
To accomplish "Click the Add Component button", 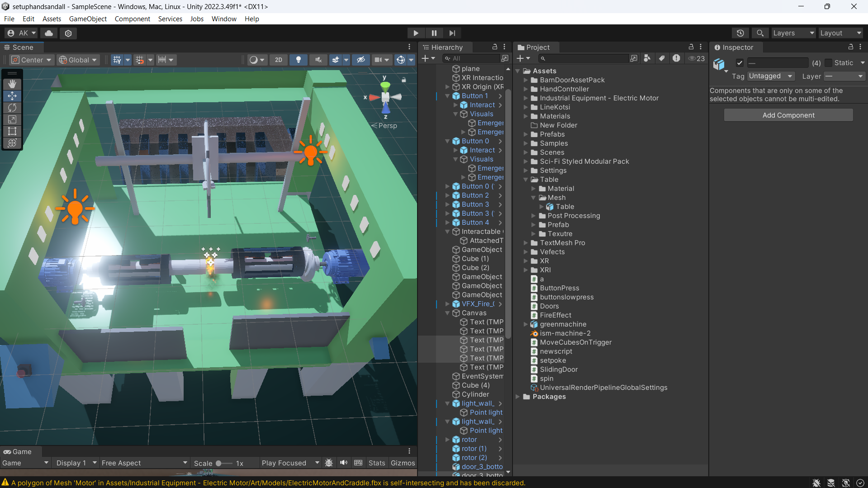I will (x=788, y=115).
